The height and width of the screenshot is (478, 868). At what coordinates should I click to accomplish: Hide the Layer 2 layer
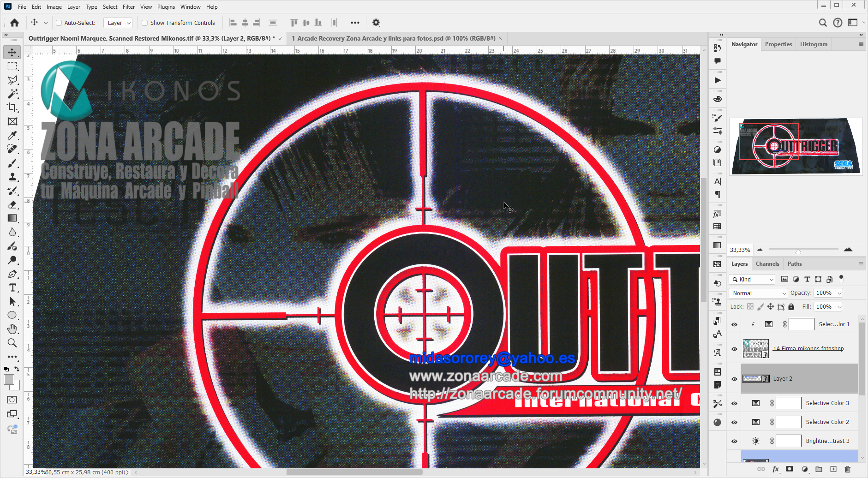[x=734, y=379]
